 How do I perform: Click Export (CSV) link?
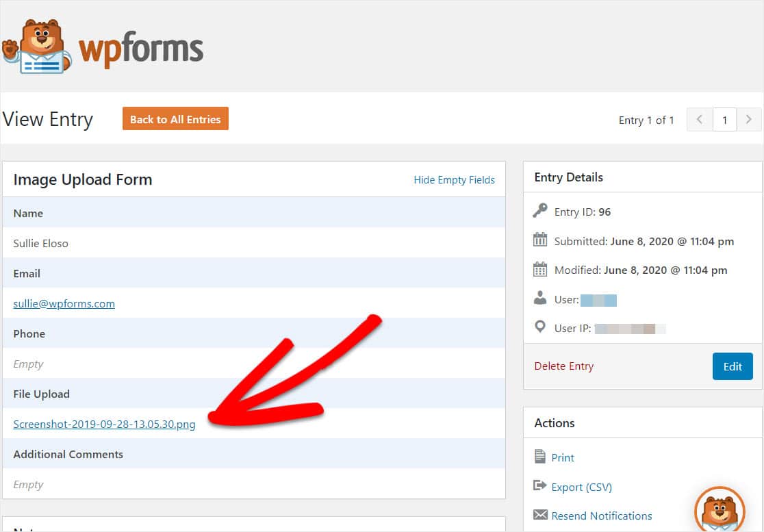582,487
